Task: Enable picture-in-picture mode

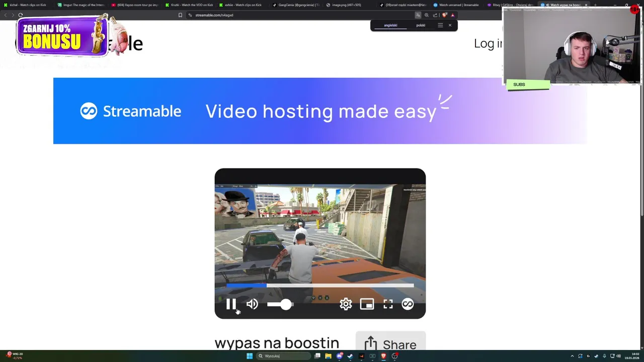Action: pos(367,304)
